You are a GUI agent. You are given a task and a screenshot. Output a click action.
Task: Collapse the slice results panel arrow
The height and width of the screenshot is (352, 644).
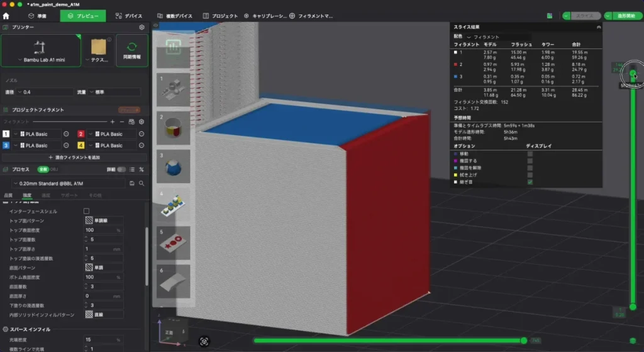(x=599, y=27)
